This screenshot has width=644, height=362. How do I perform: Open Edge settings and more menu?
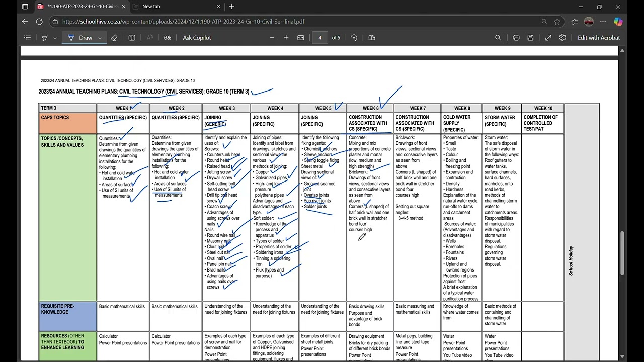[603, 22]
